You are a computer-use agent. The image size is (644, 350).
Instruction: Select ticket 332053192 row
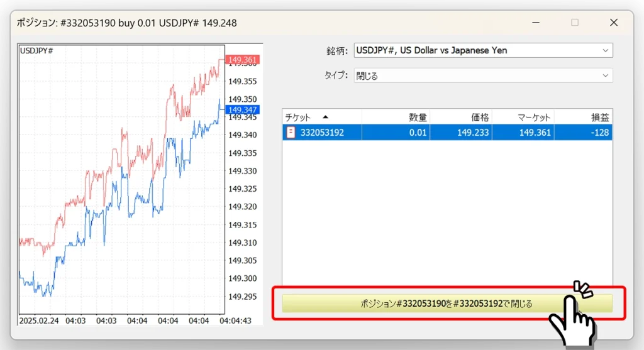[x=447, y=133]
